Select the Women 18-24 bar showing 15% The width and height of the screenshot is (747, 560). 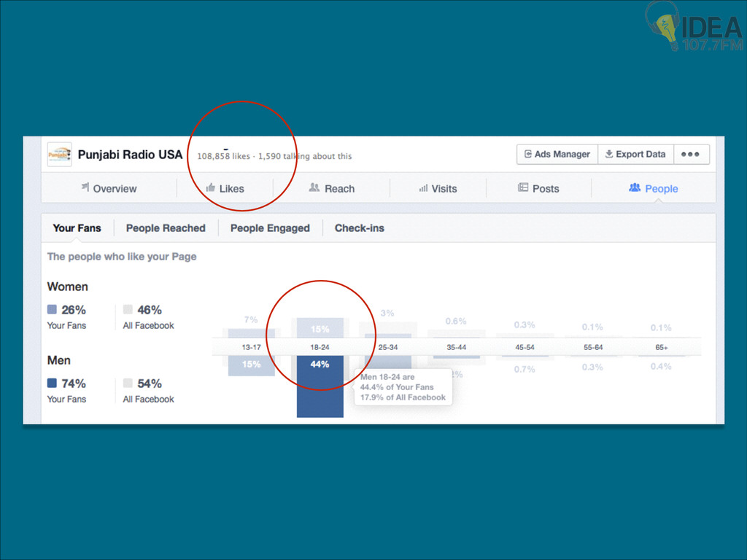[320, 328]
